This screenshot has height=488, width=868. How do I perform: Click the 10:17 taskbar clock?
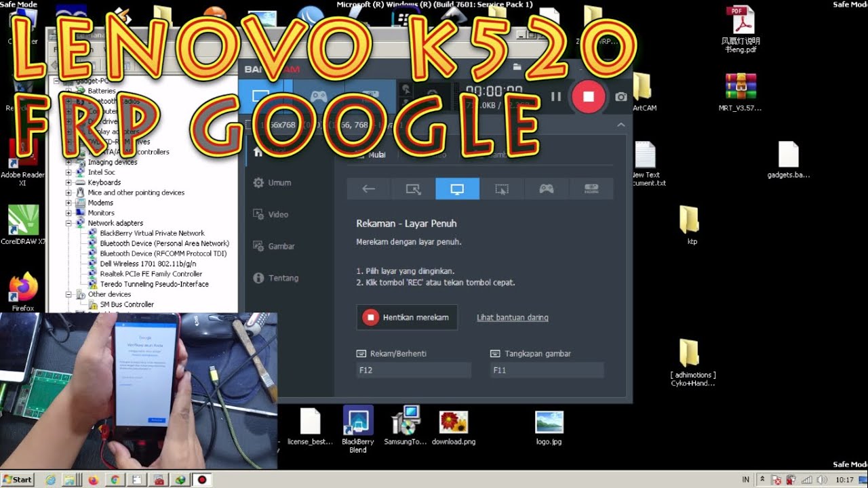844,480
